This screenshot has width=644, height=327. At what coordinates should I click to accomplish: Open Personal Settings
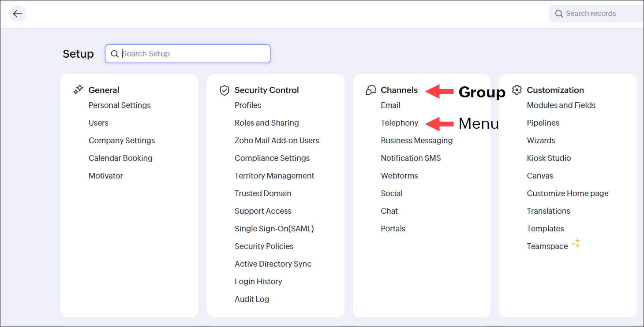120,105
